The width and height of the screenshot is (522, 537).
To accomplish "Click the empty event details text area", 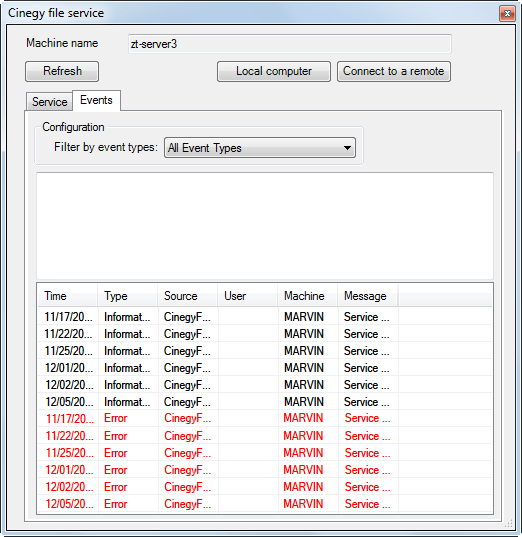I will (265, 226).
